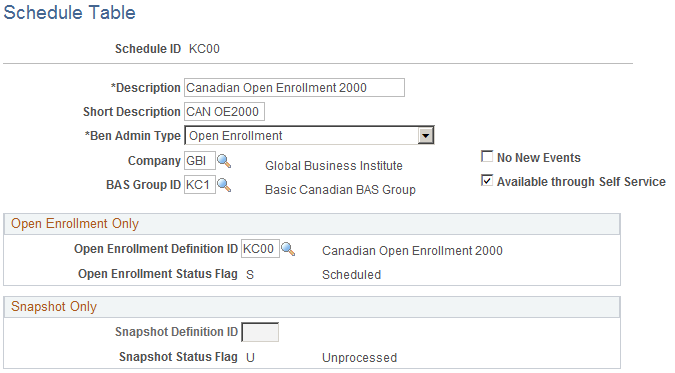Click the Unprocessed snapshot status text
The image size is (675, 373).
click(x=359, y=358)
